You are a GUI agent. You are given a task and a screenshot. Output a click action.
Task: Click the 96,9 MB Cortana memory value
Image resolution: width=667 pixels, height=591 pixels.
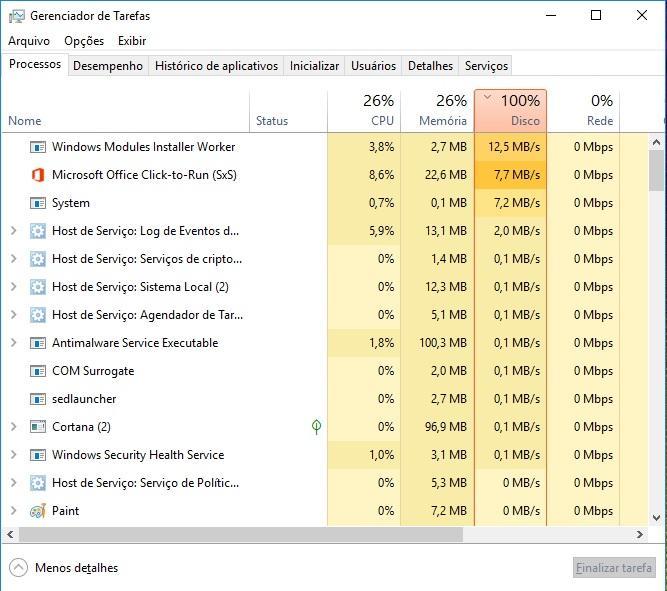coord(445,427)
